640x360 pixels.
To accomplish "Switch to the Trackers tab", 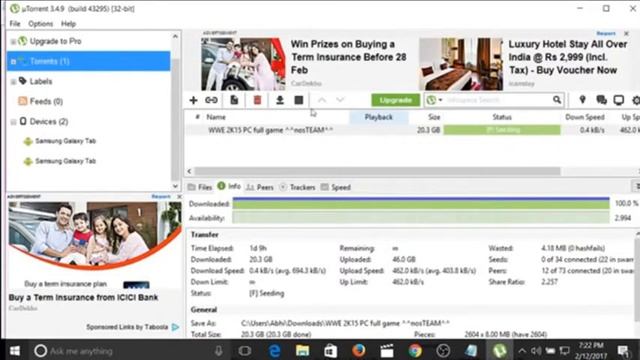I will point(298,187).
